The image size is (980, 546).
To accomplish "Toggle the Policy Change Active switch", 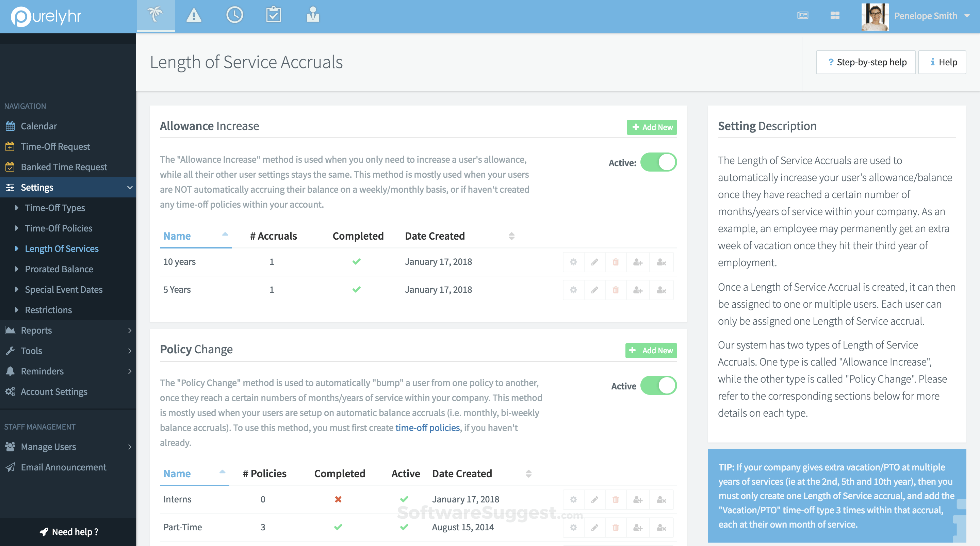I will pos(658,386).
